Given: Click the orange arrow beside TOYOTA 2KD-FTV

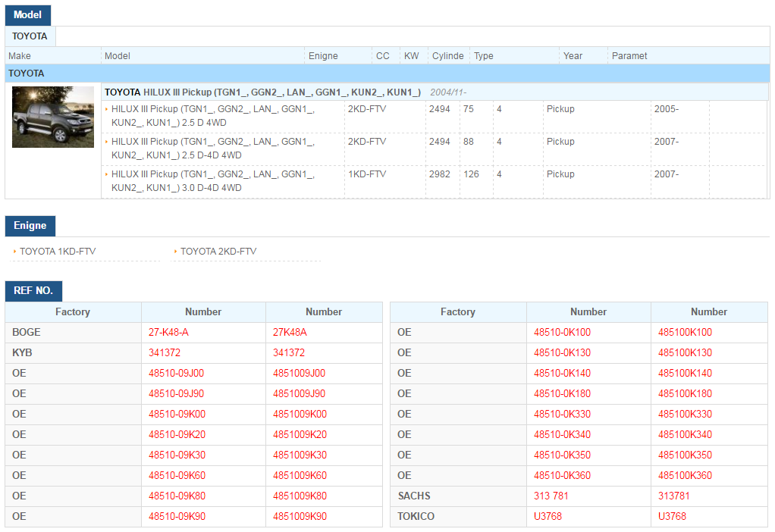Looking at the screenshot, I should click(175, 252).
